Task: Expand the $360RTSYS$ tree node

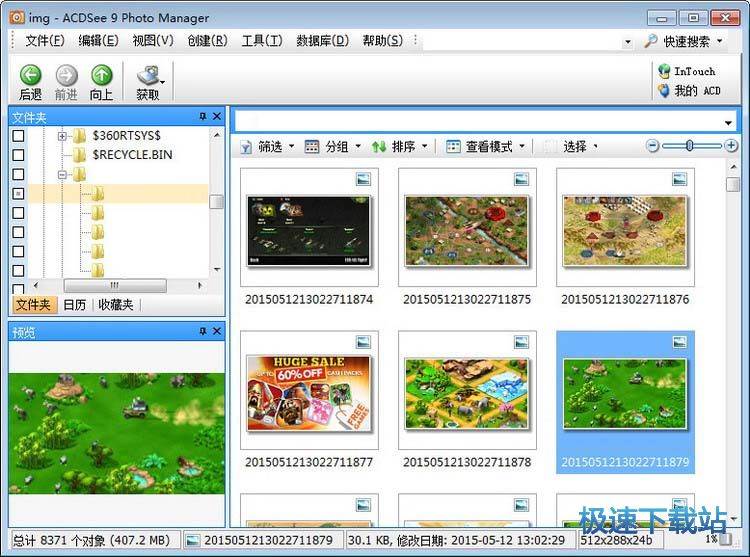Action: [62, 135]
